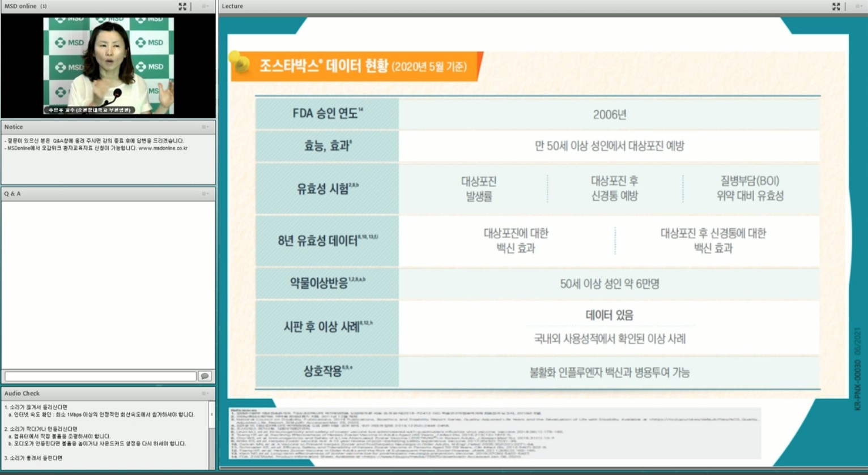Click the presenter's webcam video

(x=108, y=65)
